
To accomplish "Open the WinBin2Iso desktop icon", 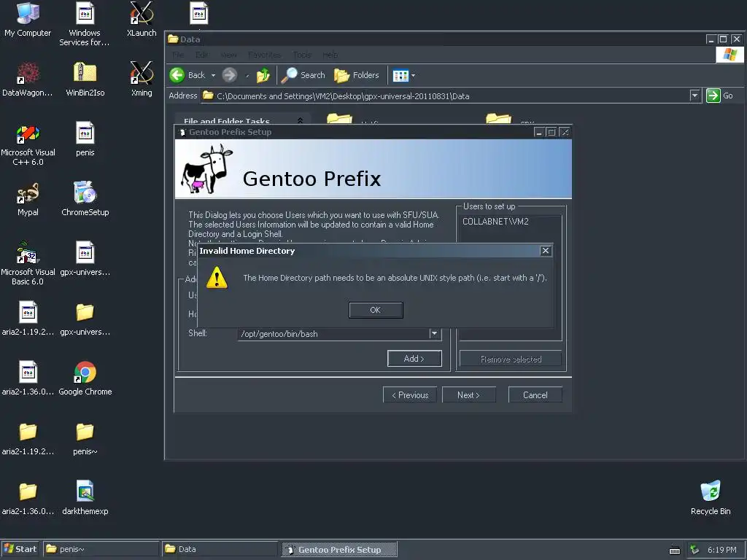I will coord(85,79).
